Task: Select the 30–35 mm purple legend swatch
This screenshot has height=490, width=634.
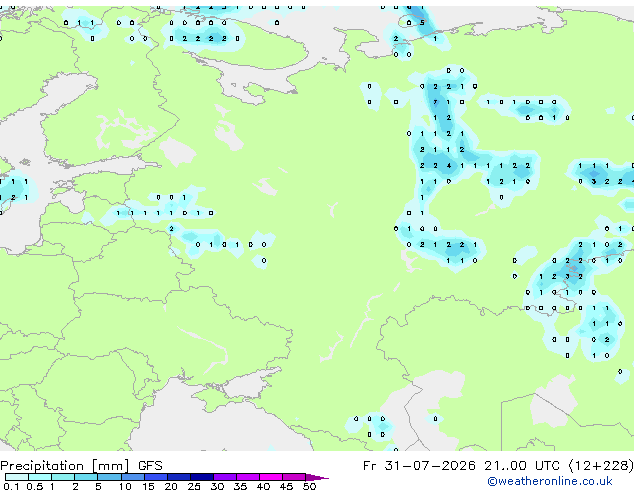Action: pos(224,477)
